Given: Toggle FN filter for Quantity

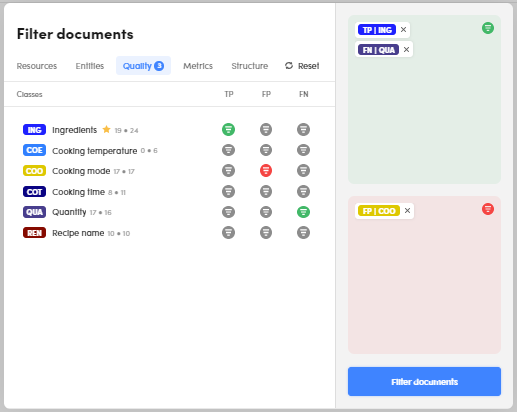Looking at the screenshot, I should pyautogui.click(x=303, y=212).
